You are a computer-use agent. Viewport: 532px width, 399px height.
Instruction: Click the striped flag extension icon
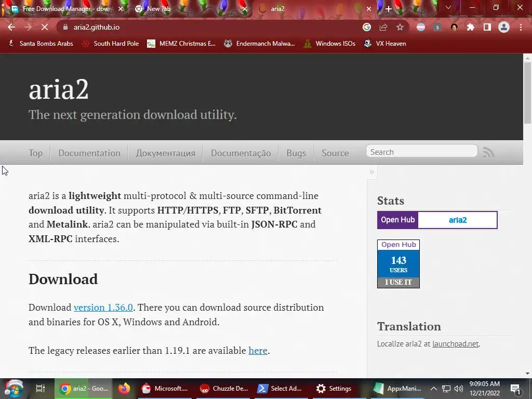point(421,27)
